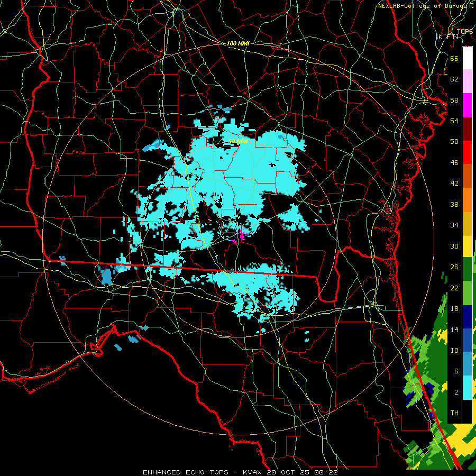Viewport: 476px width, 476px height.
Task: Click the "26" legend value
Action: point(454,267)
